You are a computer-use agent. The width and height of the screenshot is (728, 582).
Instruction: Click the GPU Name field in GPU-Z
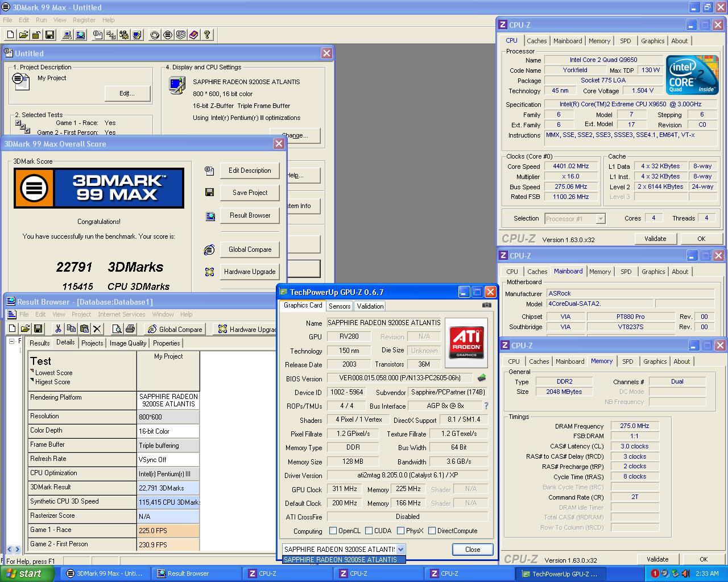coord(384,322)
